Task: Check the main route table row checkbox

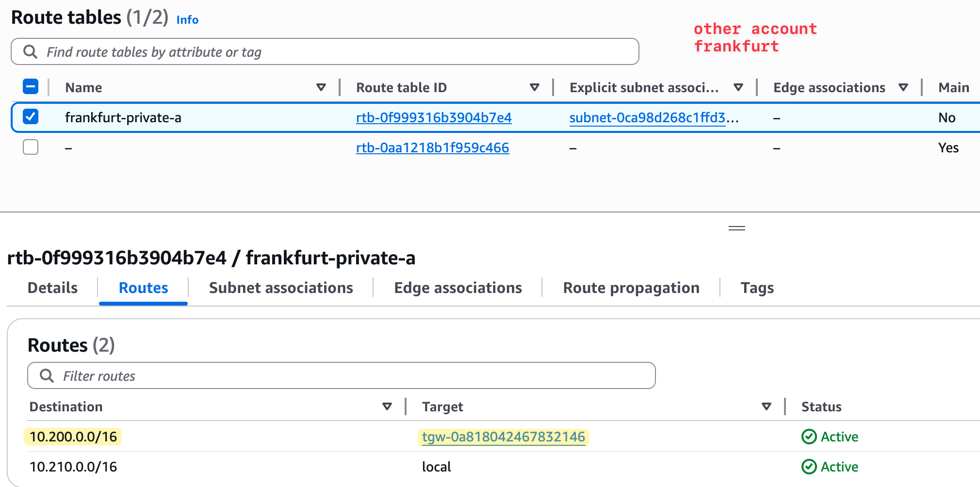Action: tap(30, 147)
